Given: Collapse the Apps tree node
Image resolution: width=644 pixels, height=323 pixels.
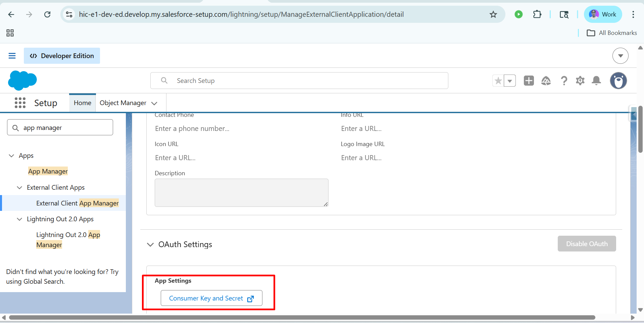Looking at the screenshot, I should point(11,155).
